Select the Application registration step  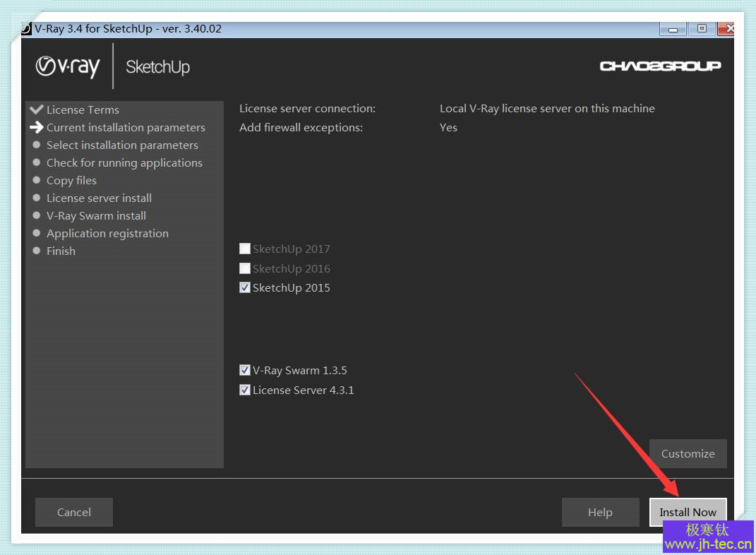107,234
